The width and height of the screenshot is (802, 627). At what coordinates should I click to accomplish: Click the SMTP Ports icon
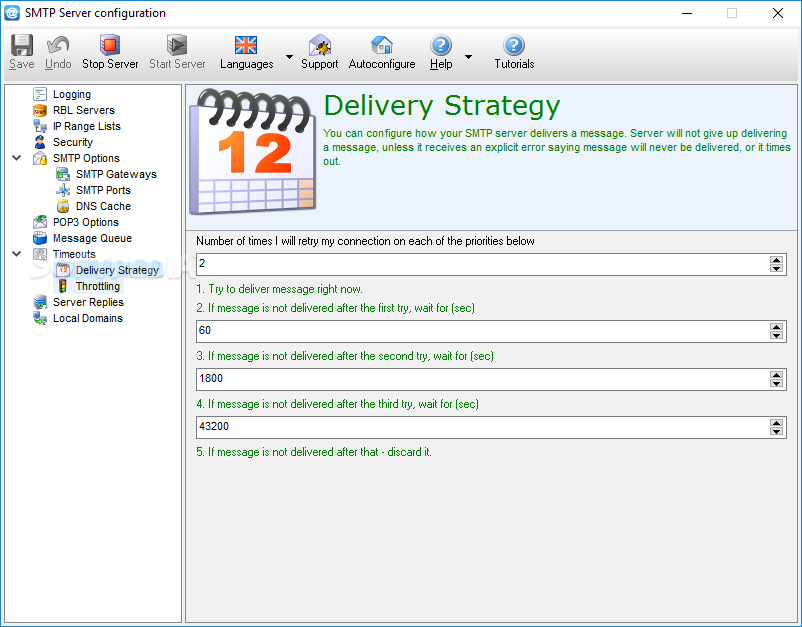[63, 190]
